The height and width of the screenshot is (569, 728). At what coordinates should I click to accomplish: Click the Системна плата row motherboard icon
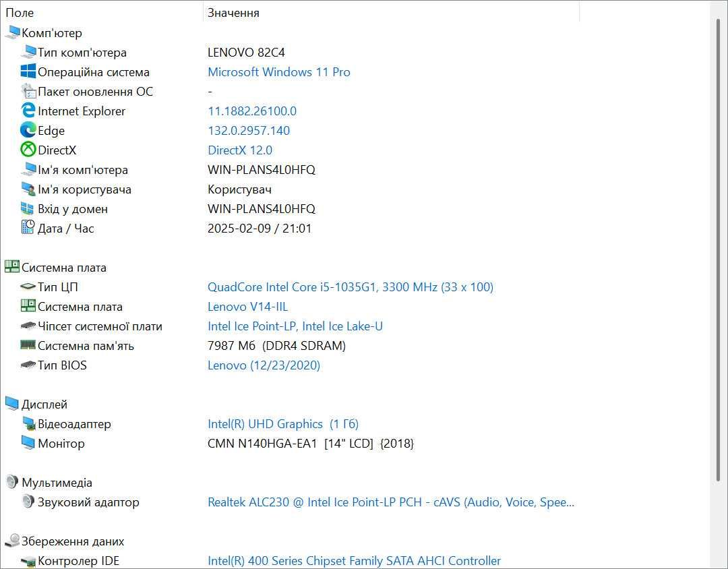tap(28, 306)
